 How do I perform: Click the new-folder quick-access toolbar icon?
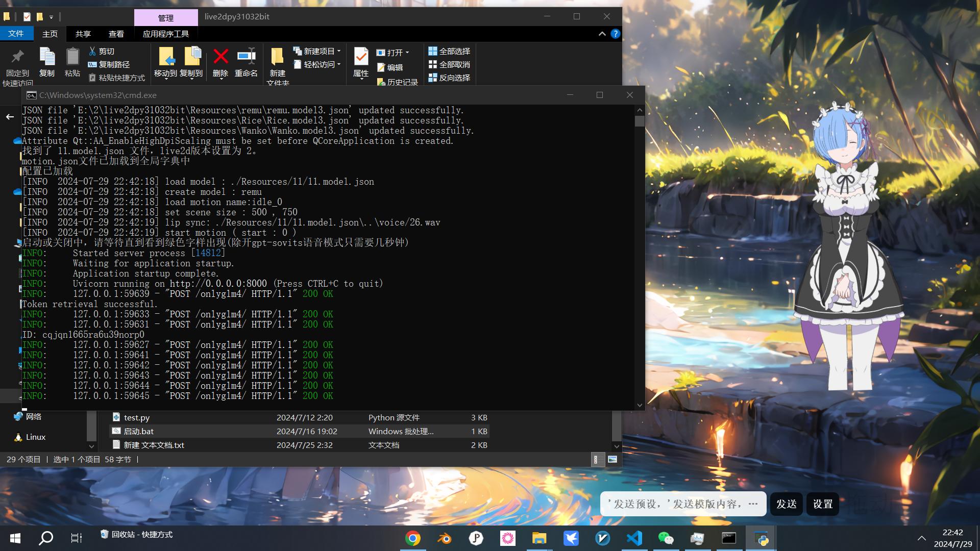click(x=39, y=17)
